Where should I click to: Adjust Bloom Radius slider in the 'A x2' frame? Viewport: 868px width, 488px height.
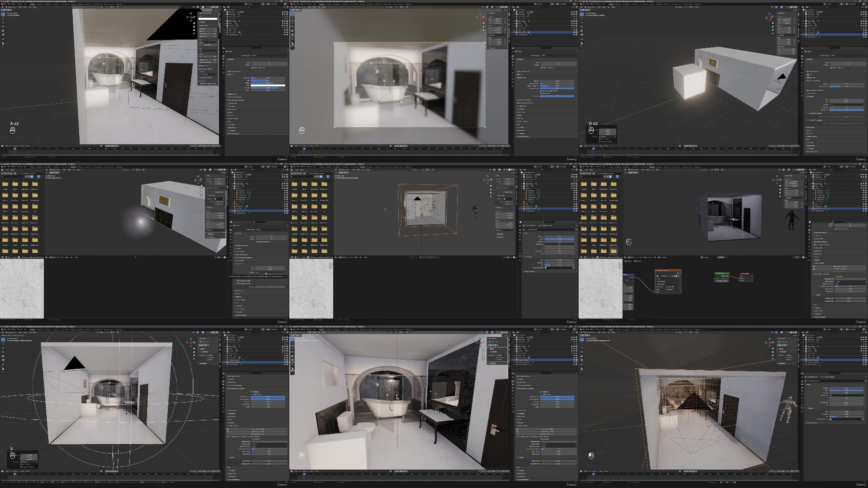pos(268,83)
